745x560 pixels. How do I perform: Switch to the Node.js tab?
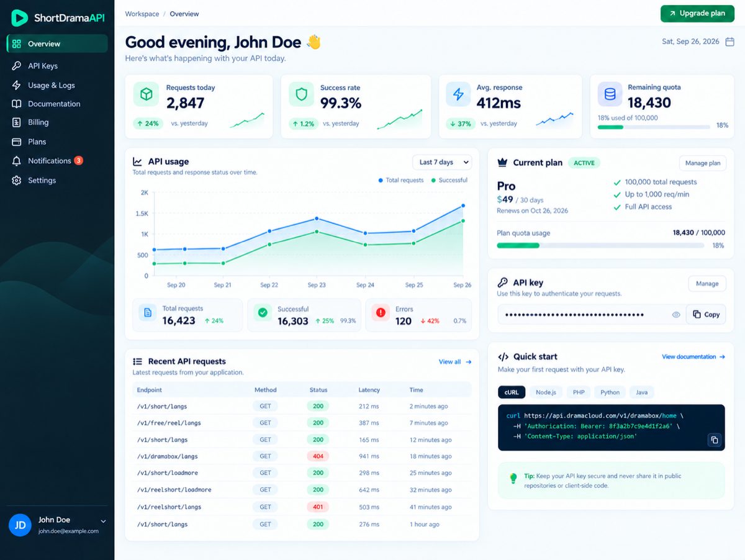(546, 392)
